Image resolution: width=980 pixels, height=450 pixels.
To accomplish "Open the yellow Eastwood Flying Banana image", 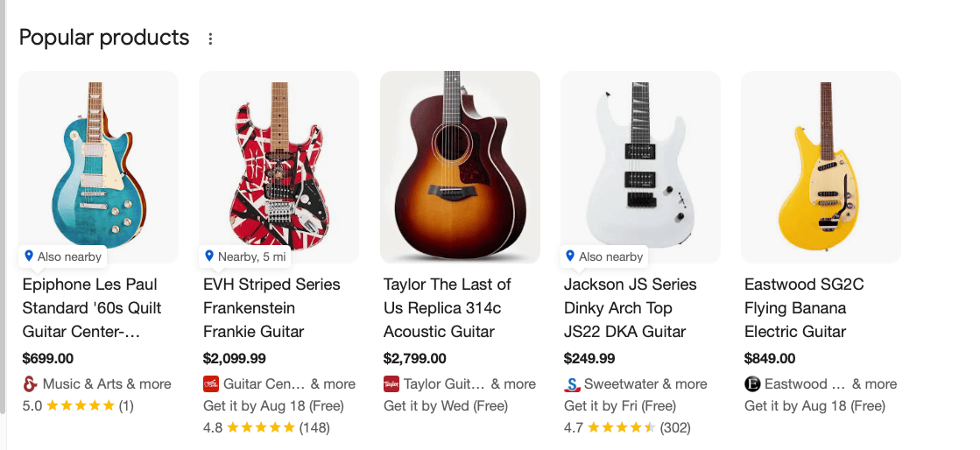I will (821, 166).
